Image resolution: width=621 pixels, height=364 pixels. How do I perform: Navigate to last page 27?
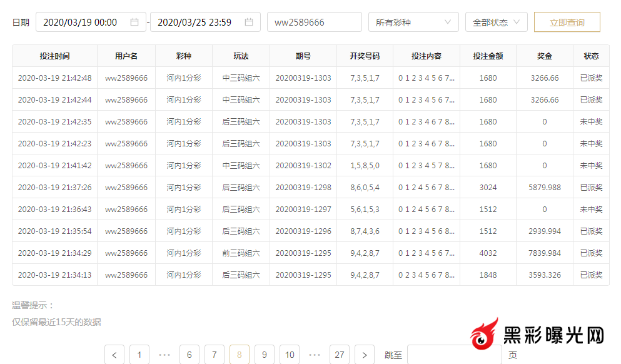coord(340,355)
